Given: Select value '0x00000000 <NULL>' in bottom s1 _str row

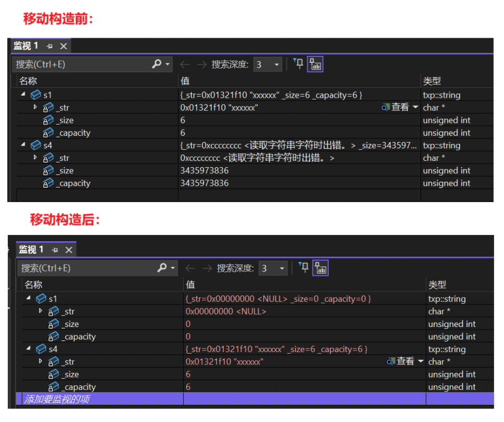Looking at the screenshot, I should (x=225, y=311).
